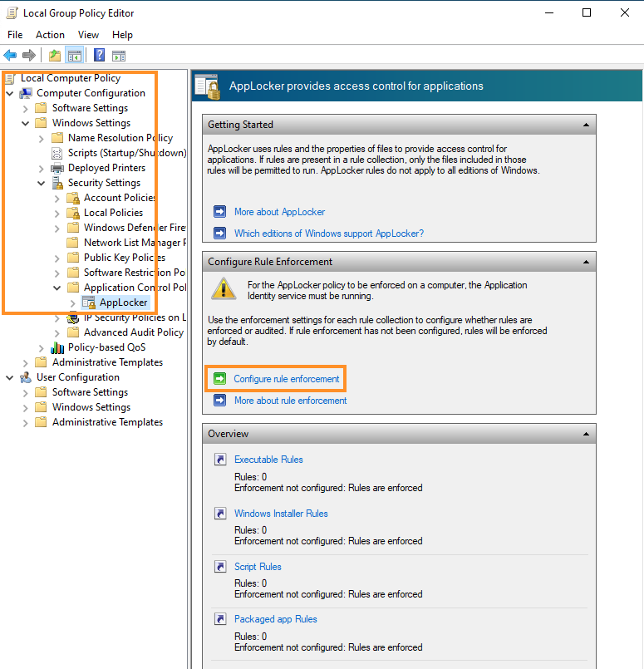Toggle Show/Hide Action Pane toolbar icon
Image resolution: width=644 pixels, height=669 pixels.
point(119,56)
